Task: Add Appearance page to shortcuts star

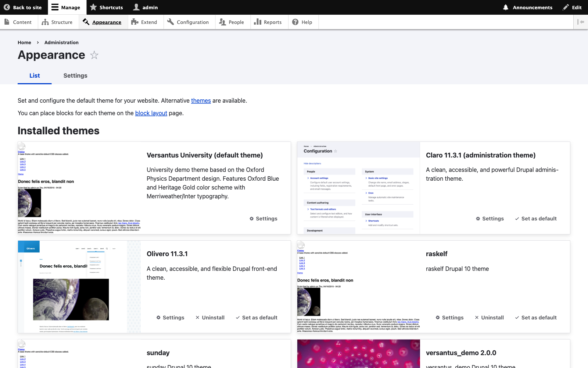Action: point(94,55)
